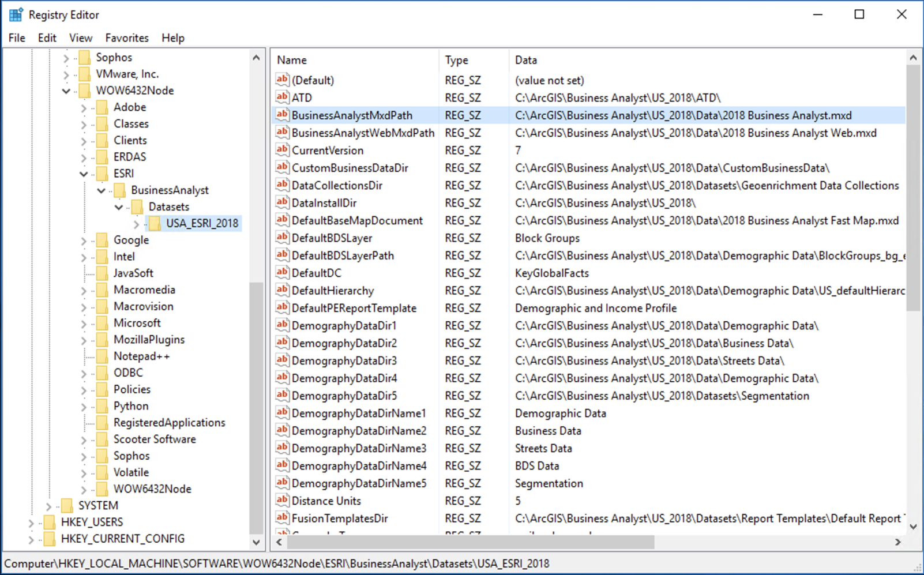This screenshot has width=924, height=575.
Task: Click the tree pane scroll-up arrow
Action: 257,57
